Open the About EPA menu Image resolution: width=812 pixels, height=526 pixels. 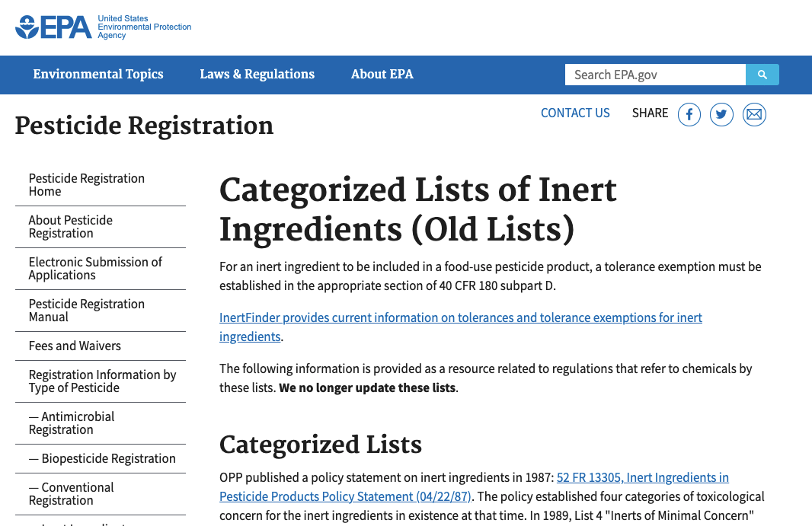pos(382,75)
